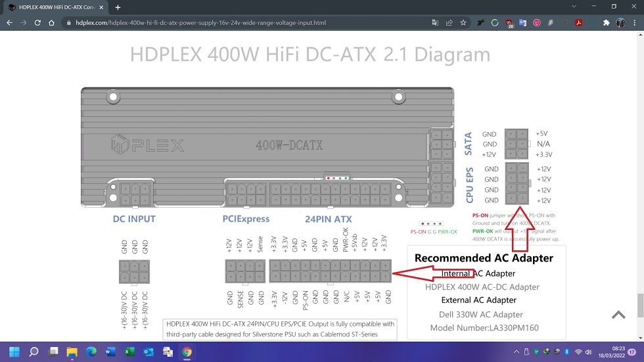
Task: Click the External AC Adapter text
Action: [x=479, y=300]
